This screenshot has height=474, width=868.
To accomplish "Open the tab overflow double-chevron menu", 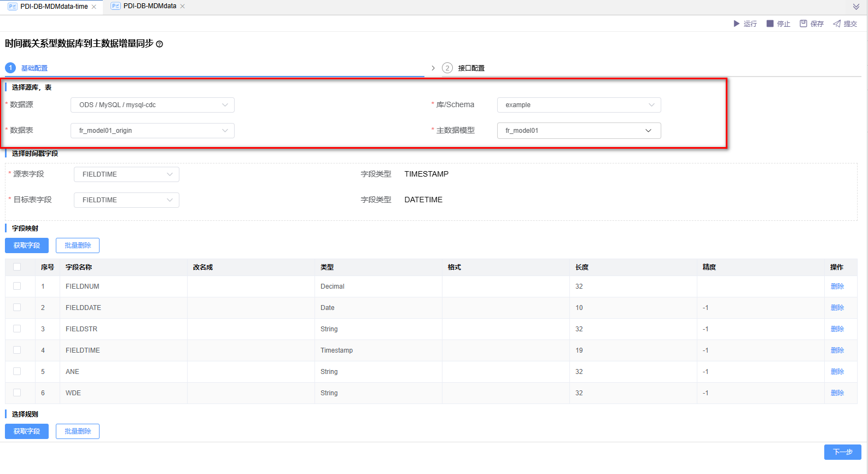I will pyautogui.click(x=856, y=7).
